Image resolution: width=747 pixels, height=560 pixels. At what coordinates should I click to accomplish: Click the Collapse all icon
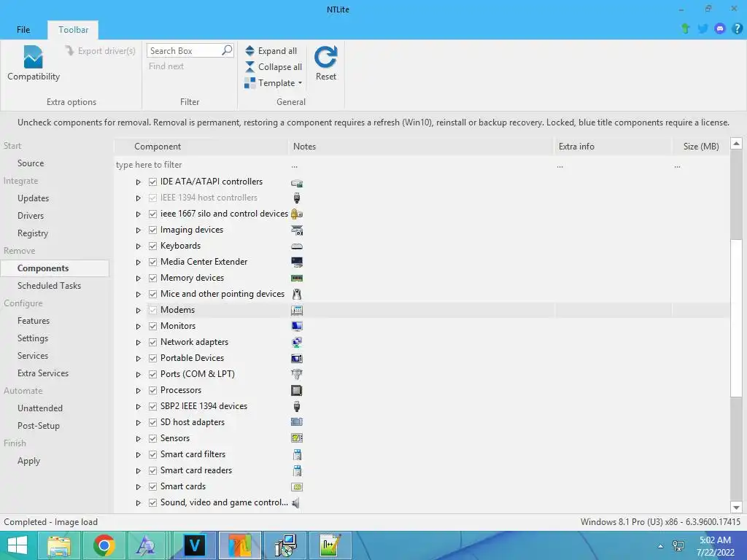(249, 66)
